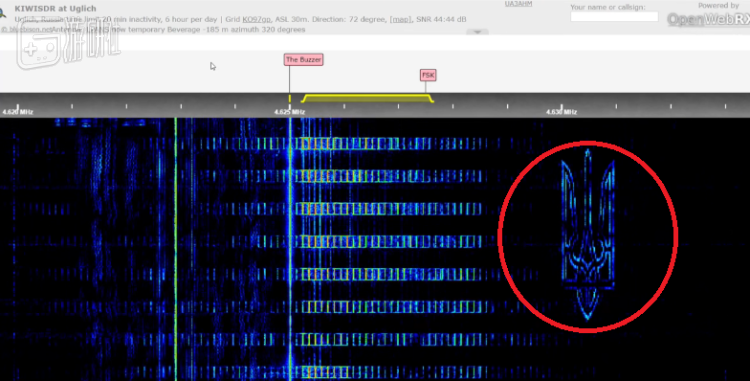Click the 4.625 MHz frequency scale label
Screen dimensions: 750x381
pos(289,112)
